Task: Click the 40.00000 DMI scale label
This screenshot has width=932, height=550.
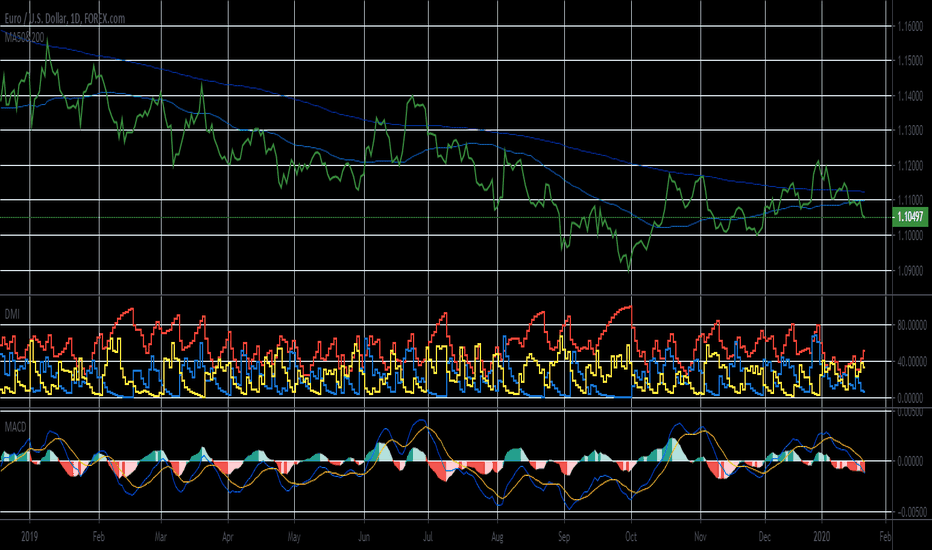Action: pos(911,361)
